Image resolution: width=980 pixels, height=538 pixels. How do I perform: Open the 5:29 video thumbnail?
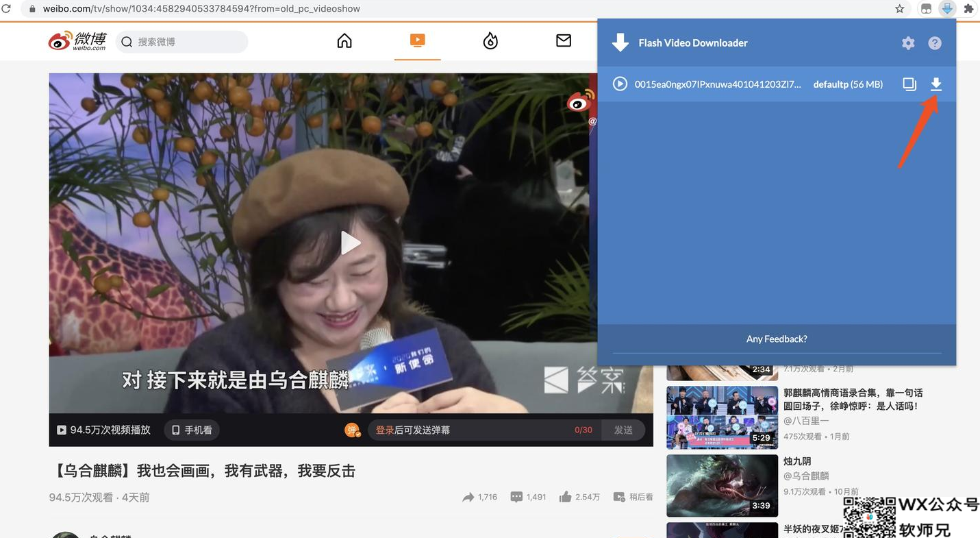click(x=722, y=417)
